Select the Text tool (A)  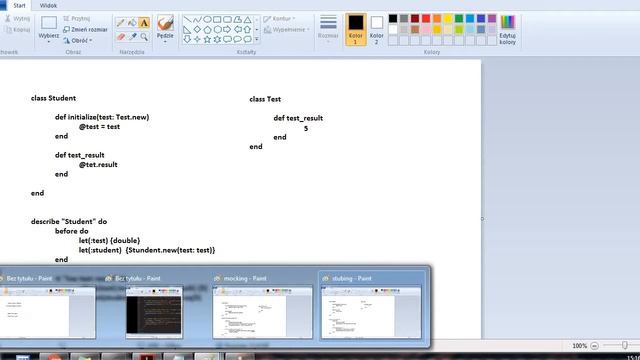(x=144, y=23)
